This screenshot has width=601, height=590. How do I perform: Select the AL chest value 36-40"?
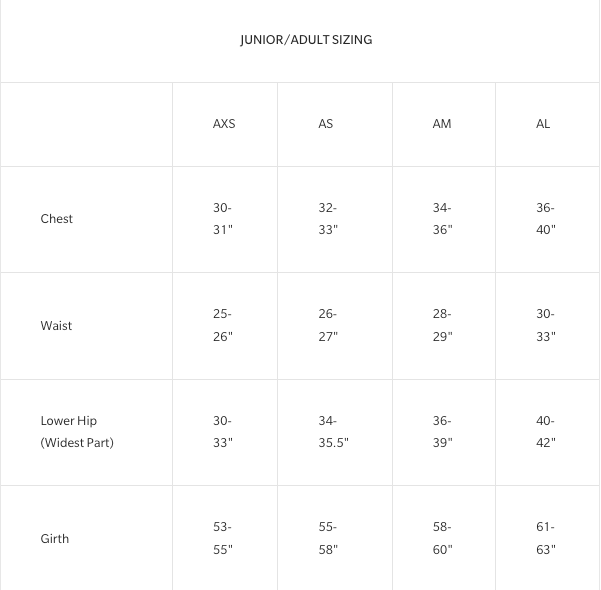(x=545, y=219)
